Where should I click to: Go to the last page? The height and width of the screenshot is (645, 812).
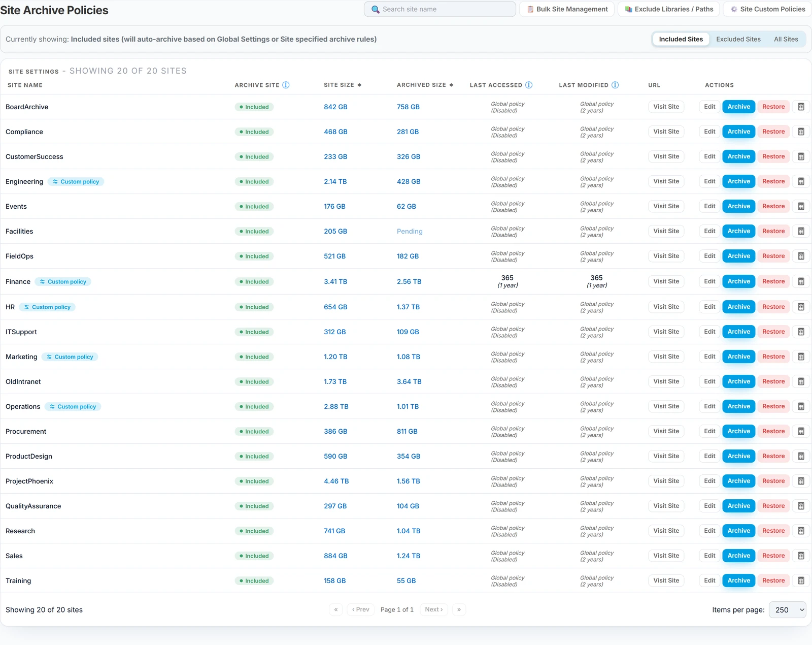[459, 609]
